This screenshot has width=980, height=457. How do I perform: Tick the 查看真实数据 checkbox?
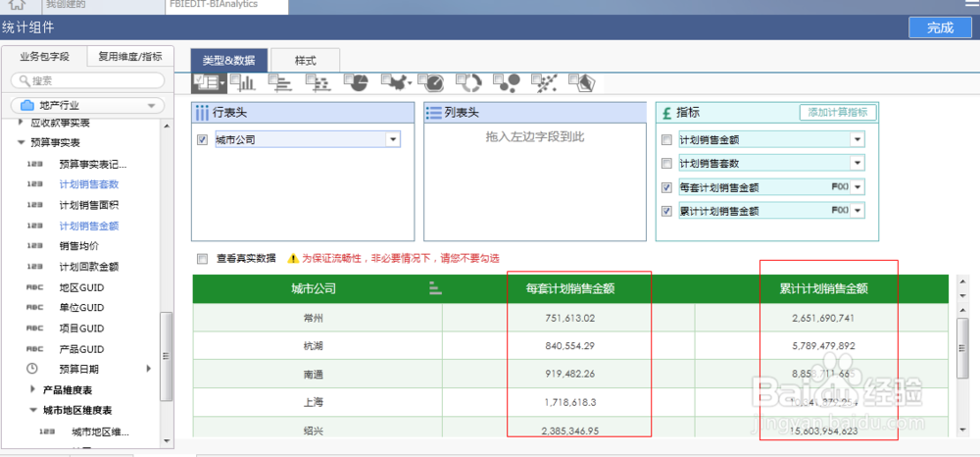pos(202,258)
